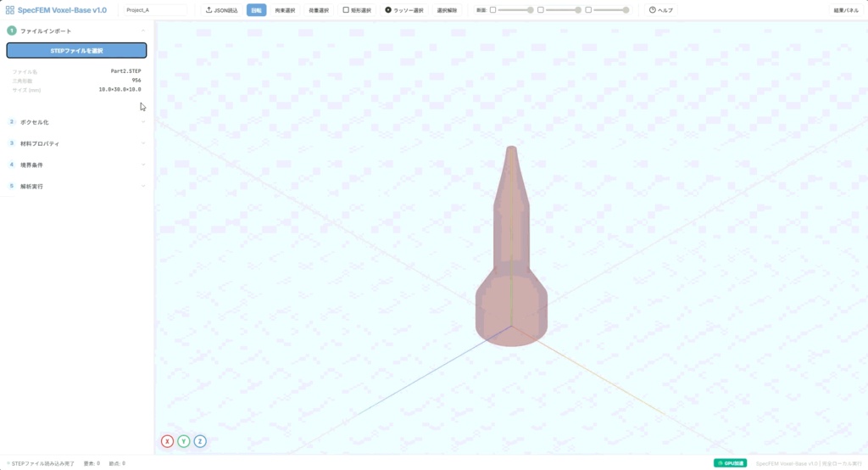
Task: Click the ボクセル化 section title
Action: [34, 122]
